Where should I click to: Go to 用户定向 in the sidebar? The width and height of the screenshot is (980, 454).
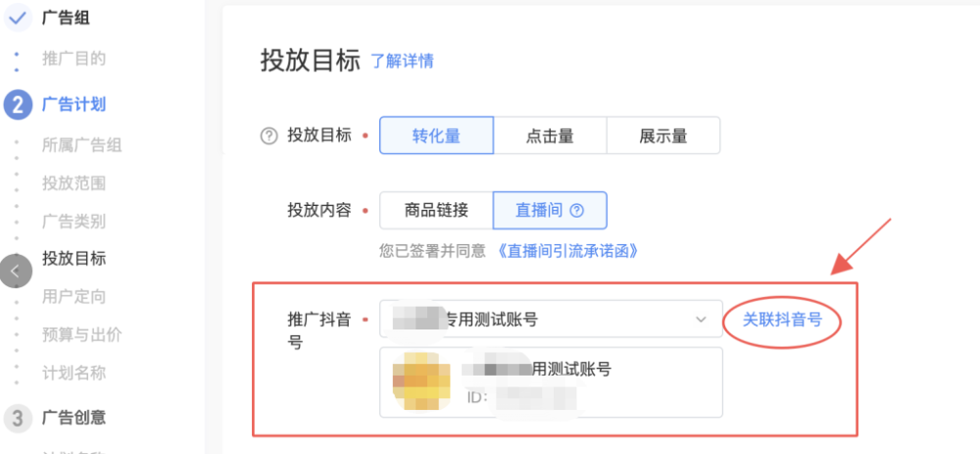[x=73, y=296]
